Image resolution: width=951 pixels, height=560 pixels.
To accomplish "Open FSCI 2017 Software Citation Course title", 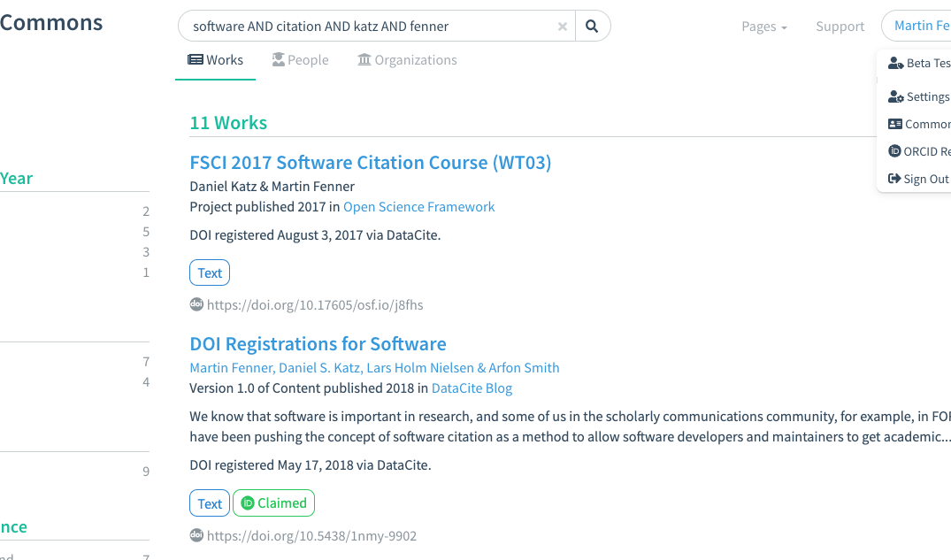I will [x=370, y=163].
